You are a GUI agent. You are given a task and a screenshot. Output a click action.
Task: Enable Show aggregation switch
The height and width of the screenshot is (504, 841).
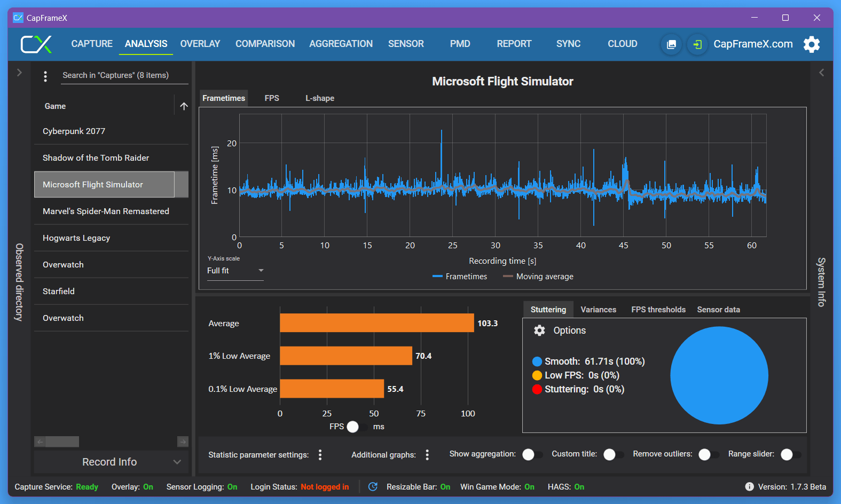click(532, 454)
